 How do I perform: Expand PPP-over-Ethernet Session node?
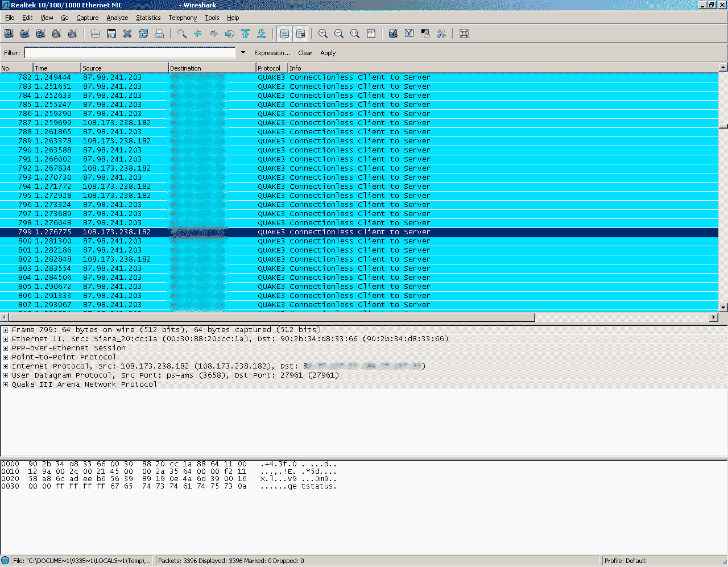[x=5, y=348]
